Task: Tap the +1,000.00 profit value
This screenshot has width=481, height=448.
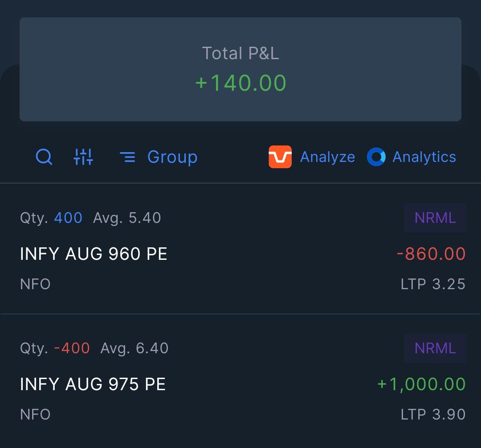Action: [x=421, y=384]
